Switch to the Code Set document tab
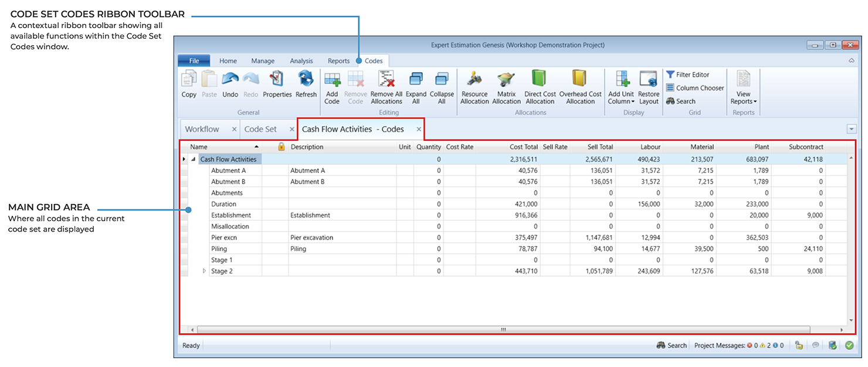The image size is (868, 367). pos(260,130)
